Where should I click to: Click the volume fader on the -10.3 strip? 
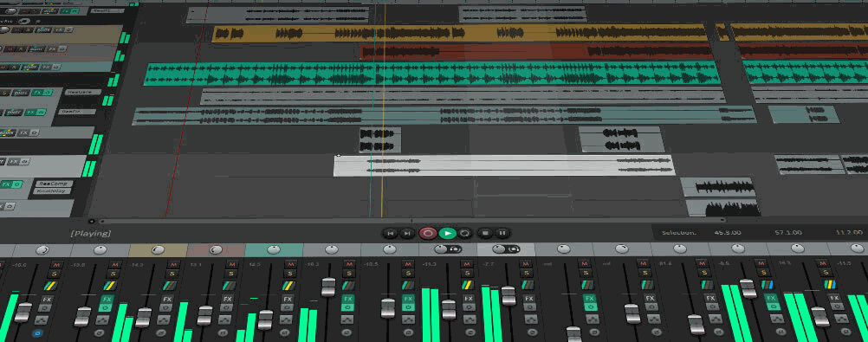[x=328, y=287]
